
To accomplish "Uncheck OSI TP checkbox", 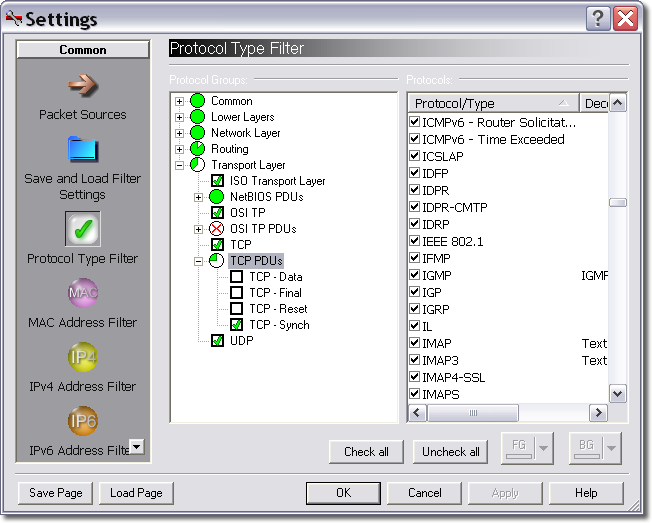I will [x=217, y=212].
